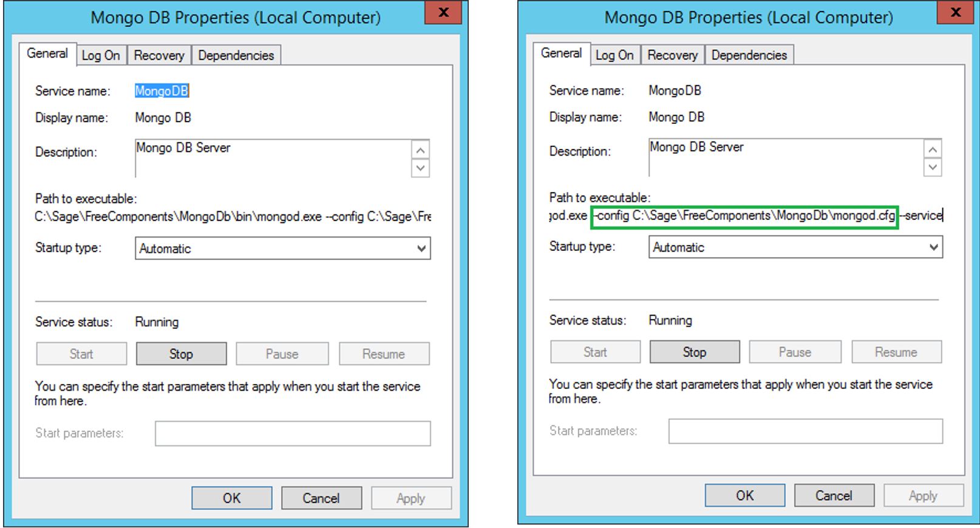Click MongoDB service name in right dialog
This screenshot has height=528, width=980.
(x=675, y=91)
